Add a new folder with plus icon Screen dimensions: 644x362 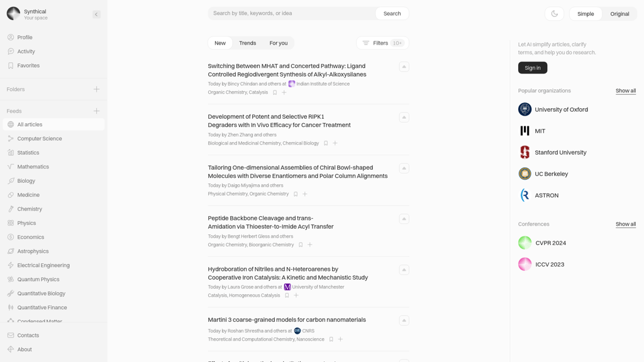(96, 89)
